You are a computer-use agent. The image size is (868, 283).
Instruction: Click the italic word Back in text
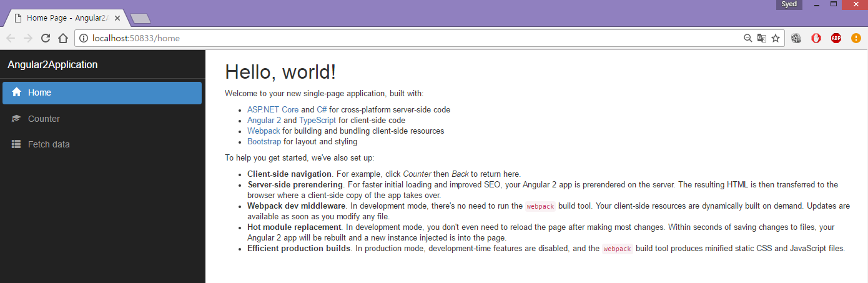click(460, 174)
